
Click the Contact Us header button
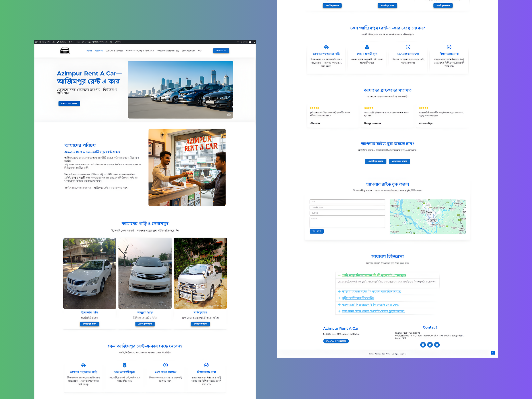[x=221, y=51]
